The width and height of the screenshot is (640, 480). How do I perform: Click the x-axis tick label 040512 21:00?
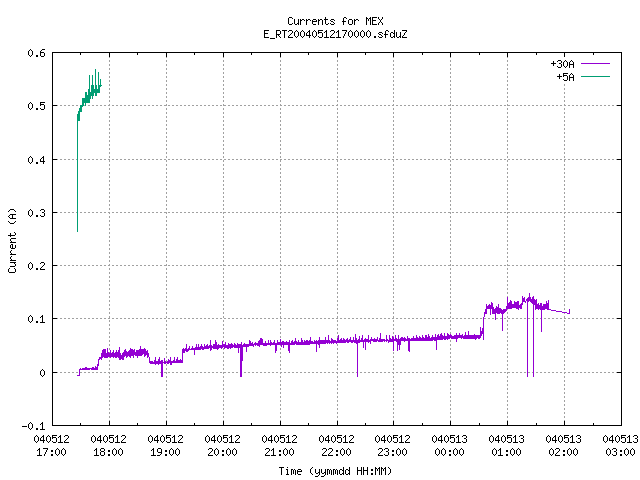click(x=280, y=445)
